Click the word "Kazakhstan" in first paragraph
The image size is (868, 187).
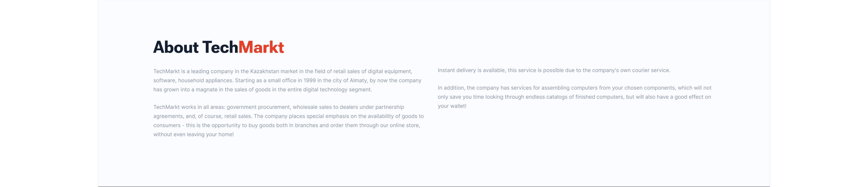(264, 71)
